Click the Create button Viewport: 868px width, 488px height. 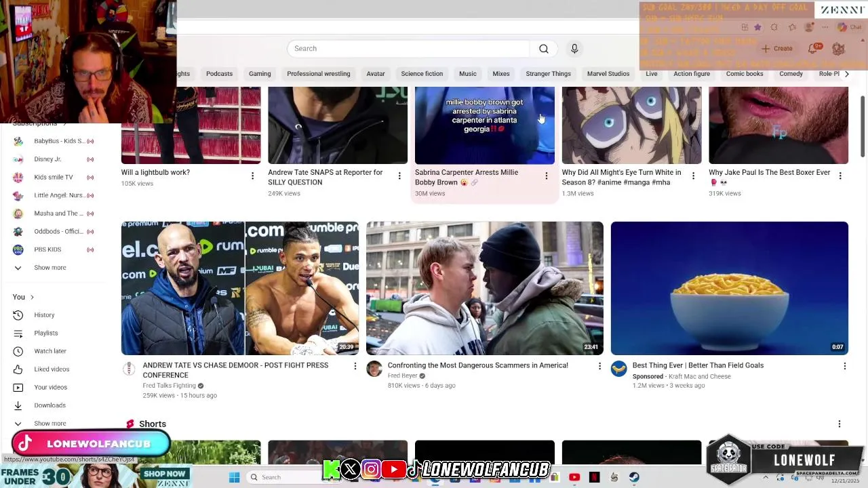[776, 49]
